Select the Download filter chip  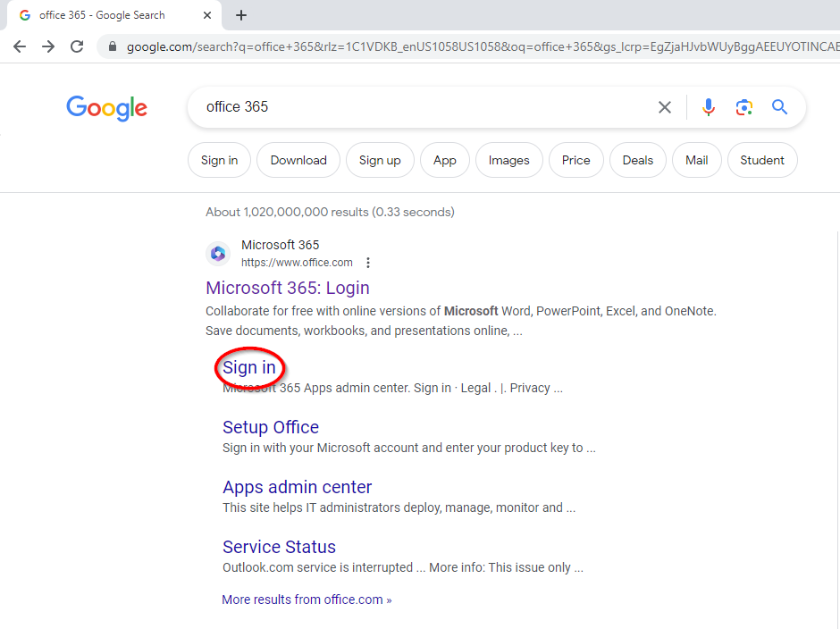[298, 160]
